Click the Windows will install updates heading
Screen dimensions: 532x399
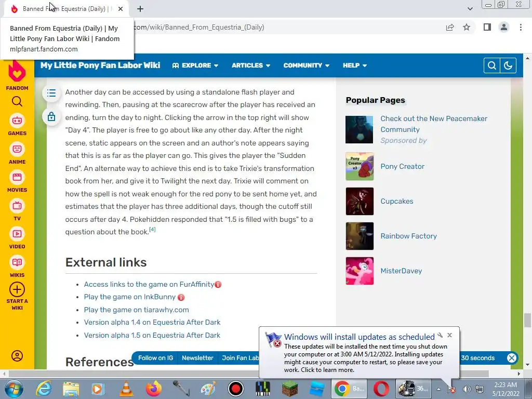coord(360,337)
